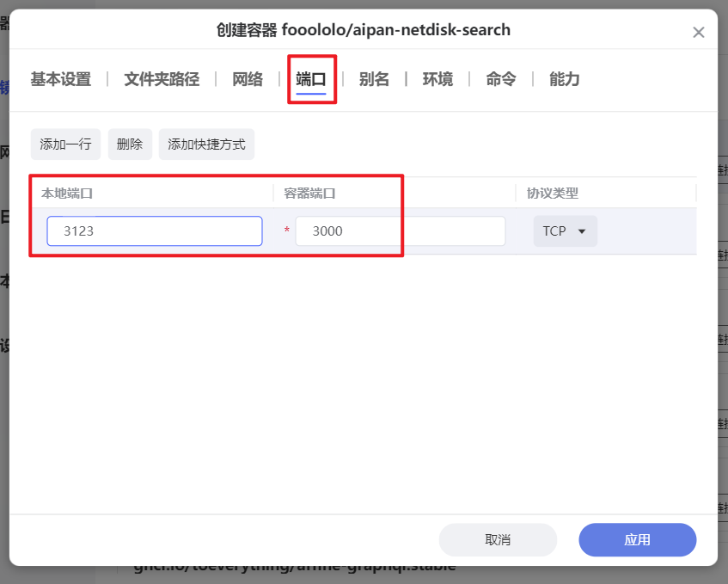Switch to the 基本设置 tab
This screenshot has height=584, width=728.
[60, 79]
